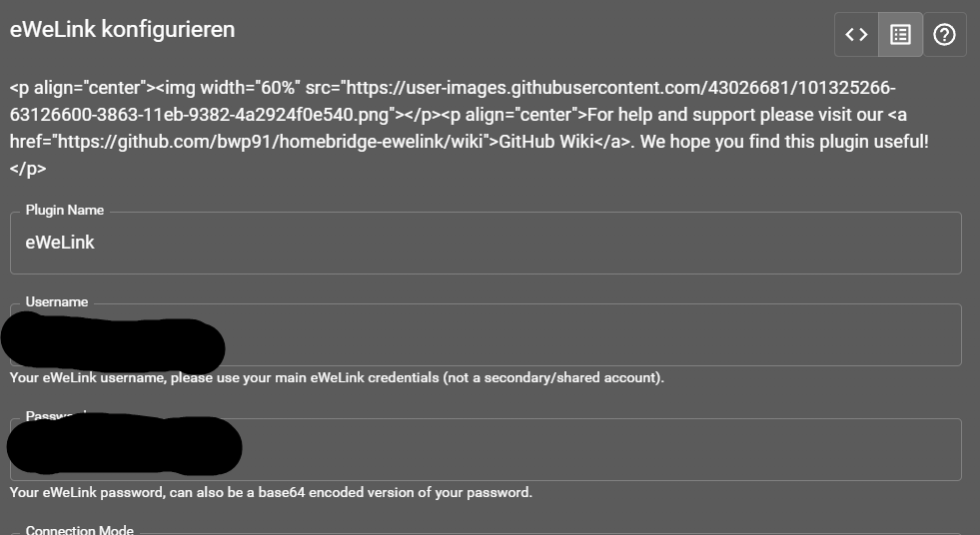
Task: Click the Plugin Name input field
Action: coord(486,243)
